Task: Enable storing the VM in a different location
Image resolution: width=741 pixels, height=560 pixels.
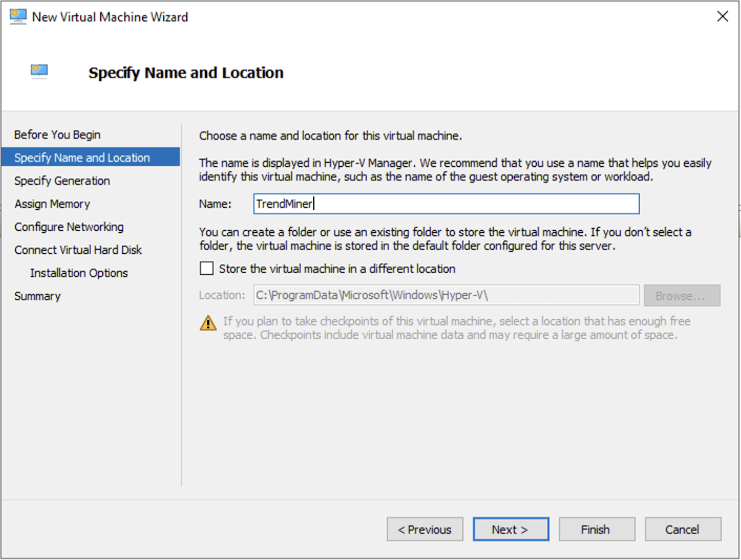Action: click(206, 268)
